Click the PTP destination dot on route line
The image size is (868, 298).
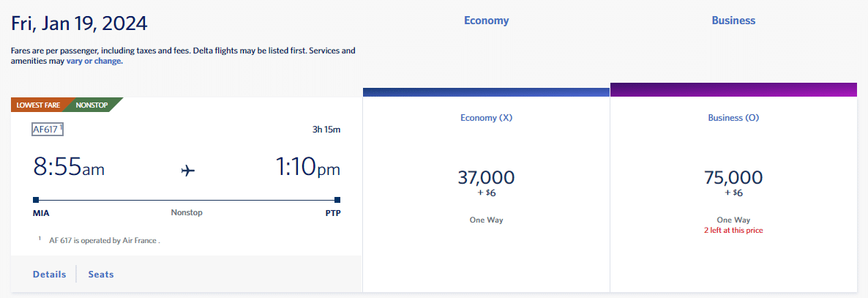[337, 200]
